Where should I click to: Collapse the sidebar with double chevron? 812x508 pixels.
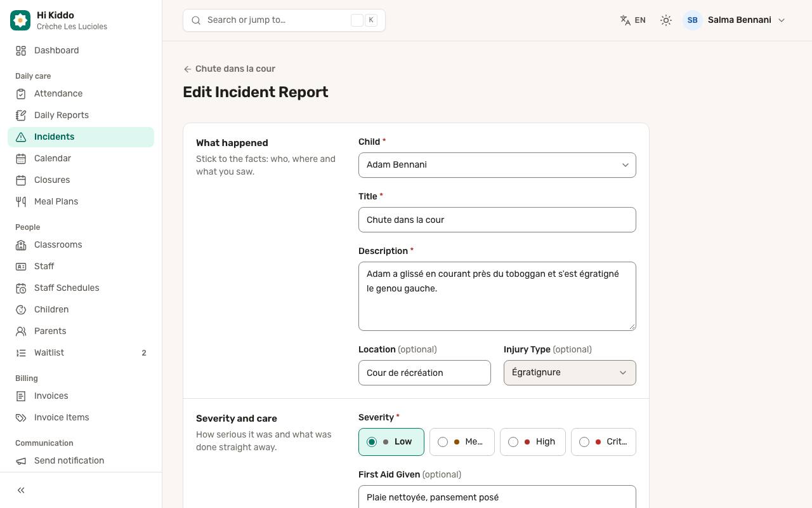point(21,490)
